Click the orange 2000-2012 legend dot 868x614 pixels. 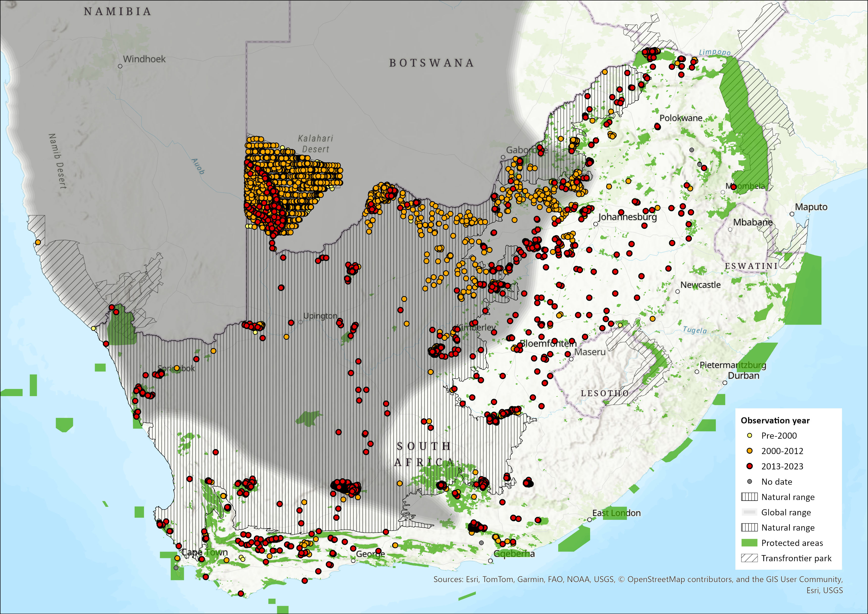[749, 451]
